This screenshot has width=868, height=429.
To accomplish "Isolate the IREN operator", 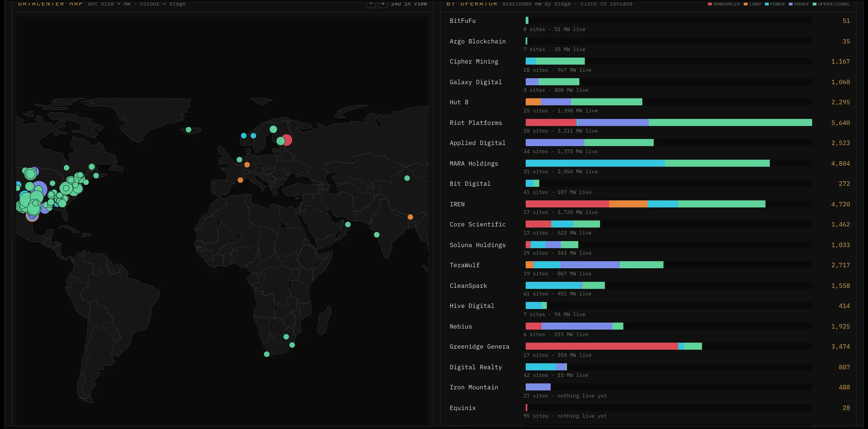I will (x=650, y=208).
